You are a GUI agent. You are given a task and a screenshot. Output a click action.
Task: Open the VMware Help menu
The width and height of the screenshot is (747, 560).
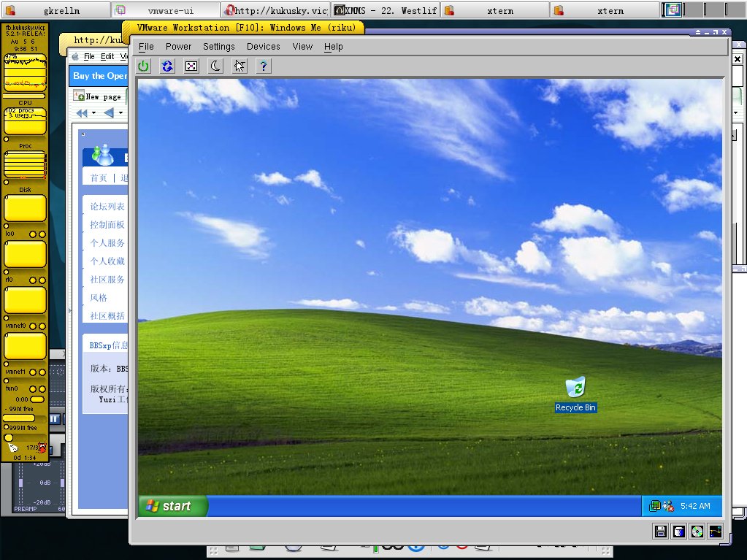click(x=333, y=47)
